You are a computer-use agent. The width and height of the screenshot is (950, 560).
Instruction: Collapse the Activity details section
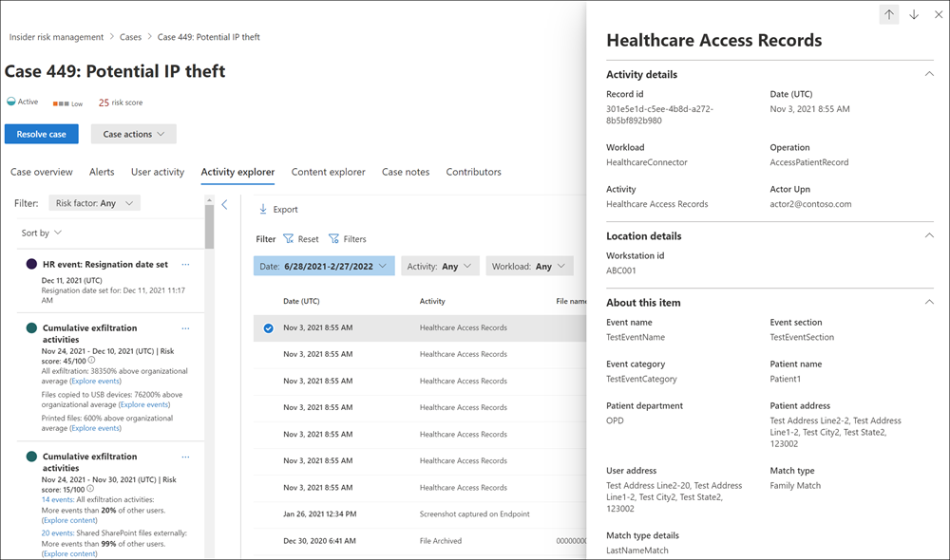[928, 74]
